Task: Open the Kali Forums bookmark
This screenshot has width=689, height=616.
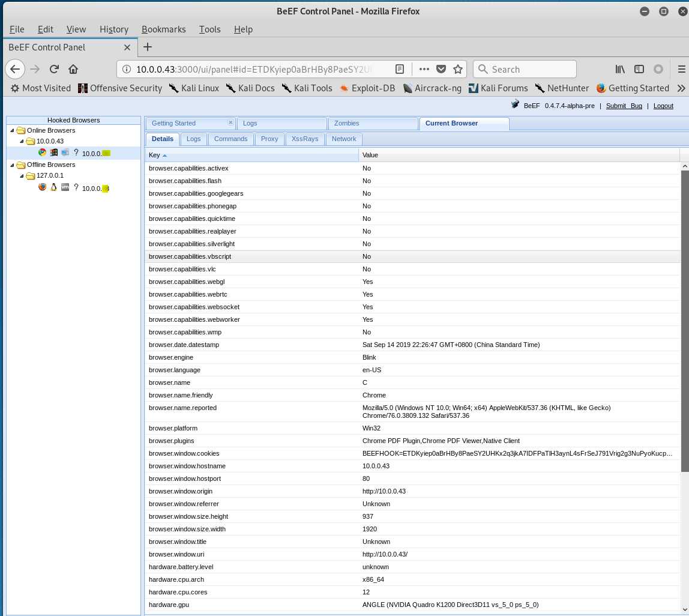Action: (x=498, y=88)
